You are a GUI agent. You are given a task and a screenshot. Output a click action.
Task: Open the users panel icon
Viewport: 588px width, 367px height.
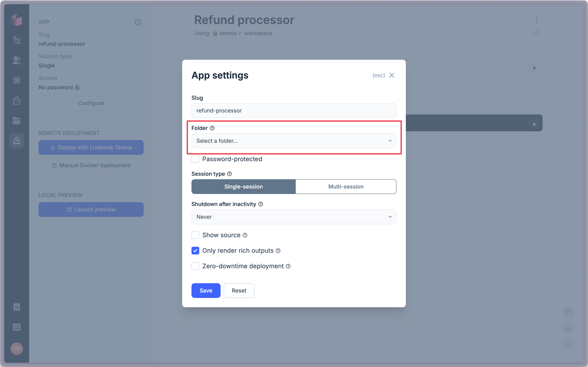tap(17, 60)
